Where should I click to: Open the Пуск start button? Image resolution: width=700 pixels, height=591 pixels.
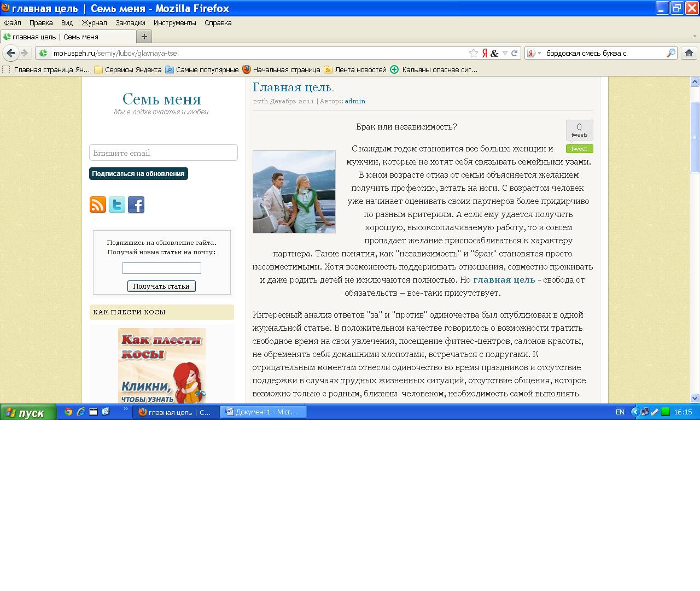coord(28,412)
